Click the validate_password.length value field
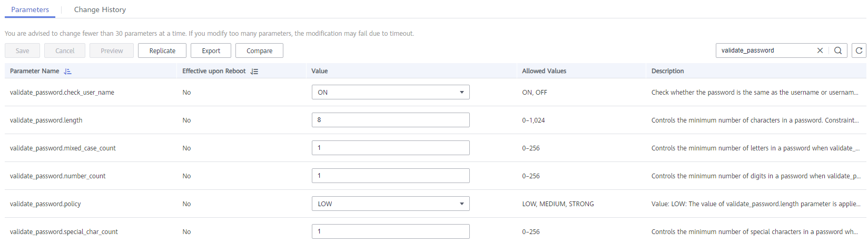 pos(390,120)
